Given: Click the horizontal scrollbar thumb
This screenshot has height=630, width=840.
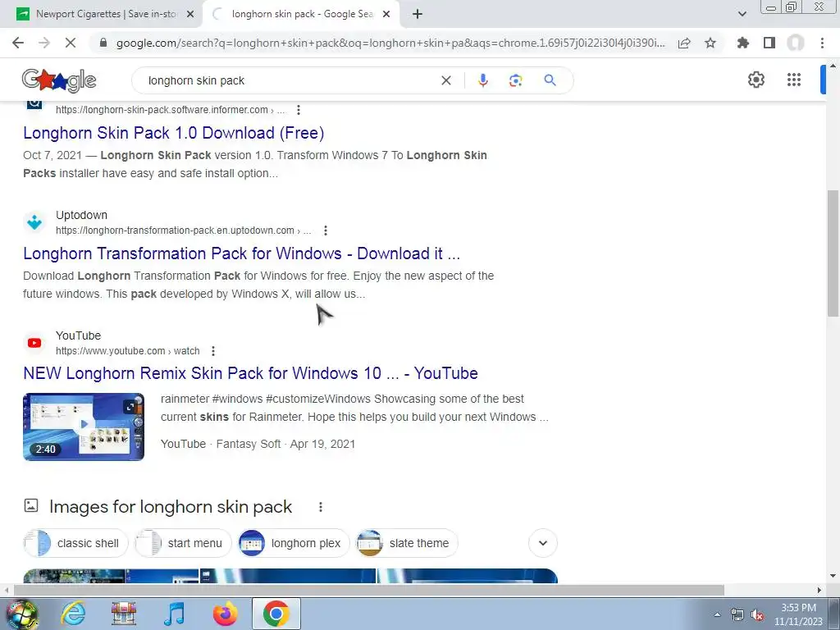Looking at the screenshot, I should [x=368, y=590].
